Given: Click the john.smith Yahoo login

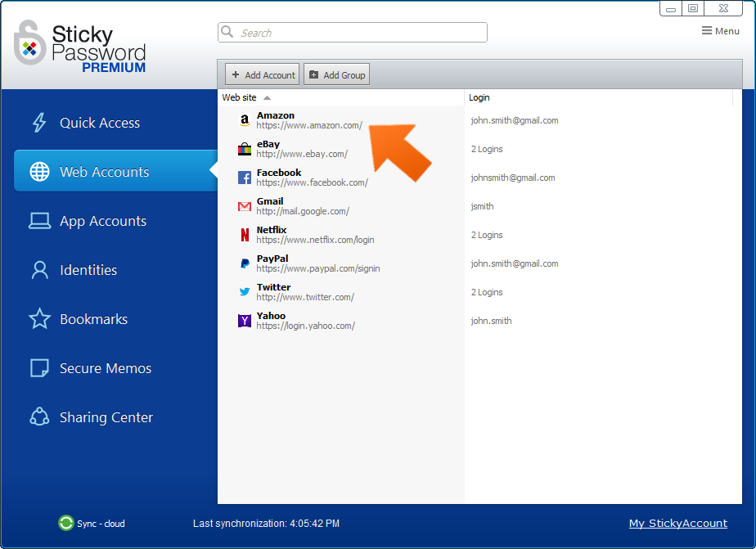Looking at the screenshot, I should point(491,321).
